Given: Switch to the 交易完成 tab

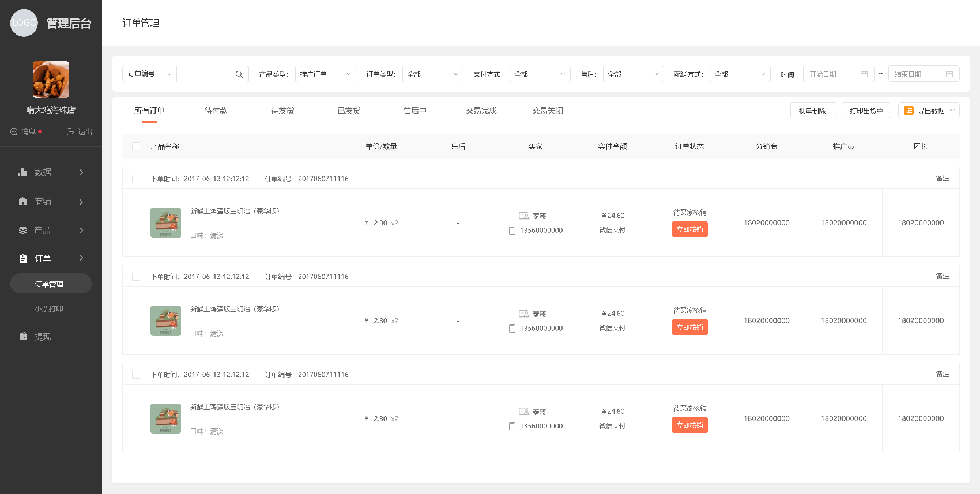Looking at the screenshot, I should 481,111.
